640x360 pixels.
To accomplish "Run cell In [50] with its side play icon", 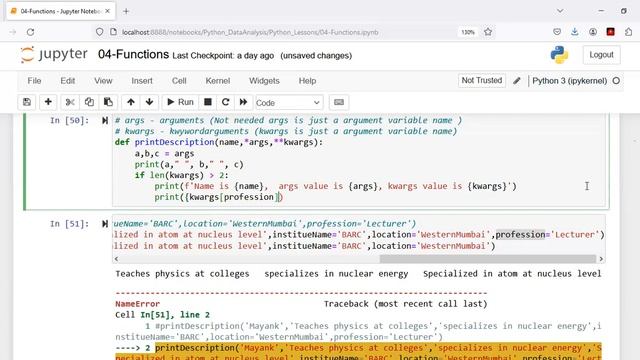I will click(105, 120).
